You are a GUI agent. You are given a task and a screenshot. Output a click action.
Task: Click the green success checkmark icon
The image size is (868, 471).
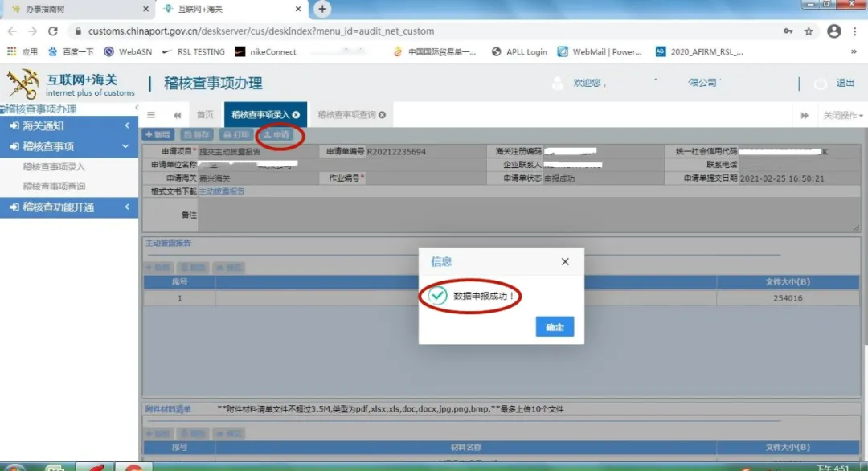click(436, 296)
